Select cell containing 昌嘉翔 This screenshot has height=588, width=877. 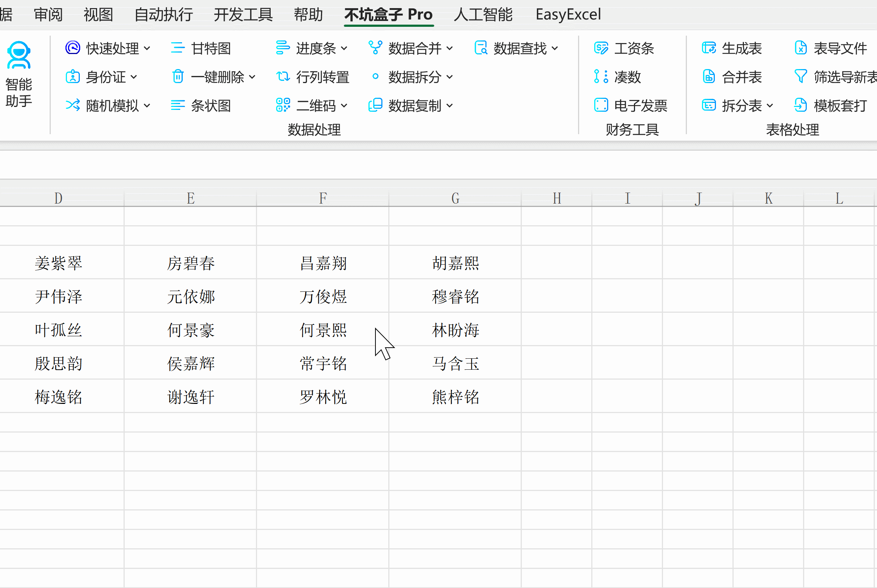tap(323, 262)
